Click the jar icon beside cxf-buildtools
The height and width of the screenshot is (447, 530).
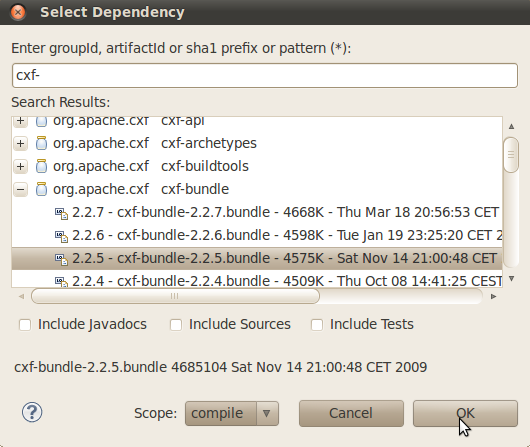point(41,166)
